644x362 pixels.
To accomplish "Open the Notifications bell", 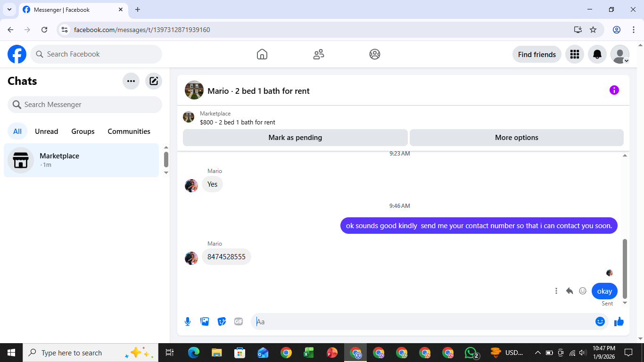I will click(597, 54).
